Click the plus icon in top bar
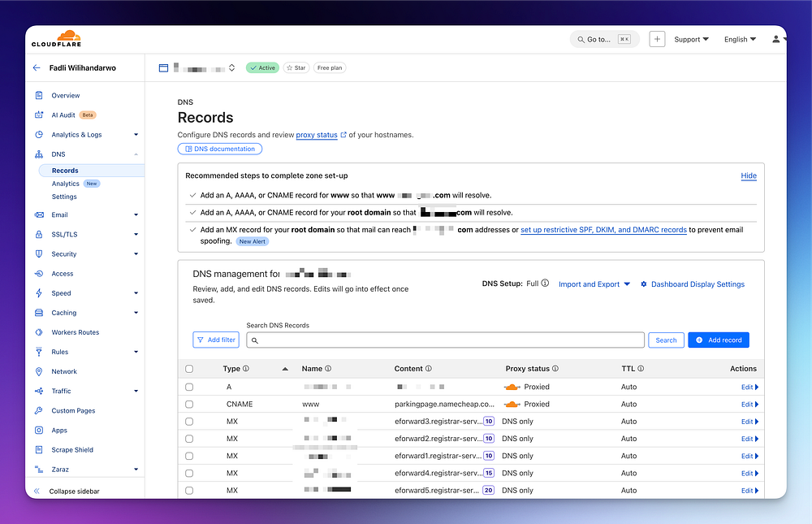The height and width of the screenshot is (524, 812). [657, 39]
